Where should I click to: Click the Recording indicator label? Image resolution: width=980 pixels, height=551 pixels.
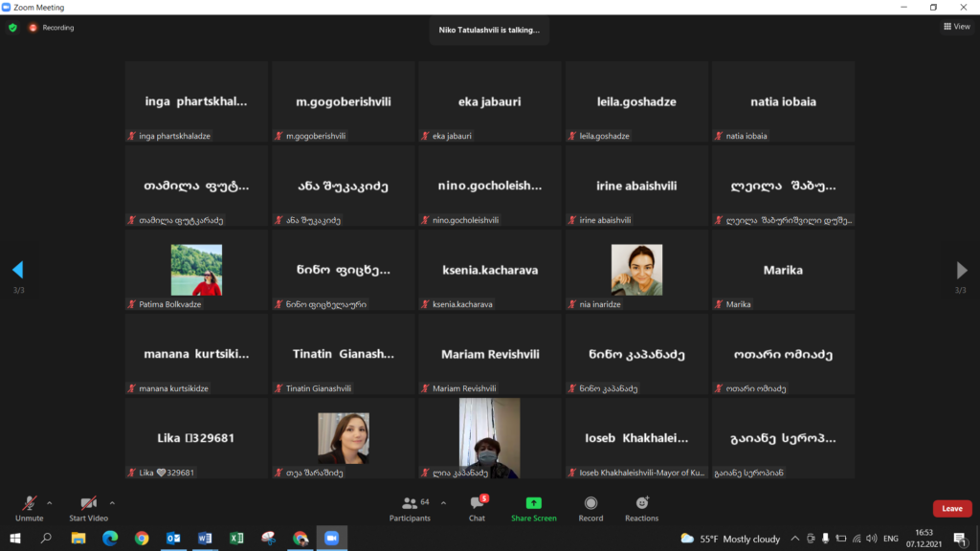point(57,28)
